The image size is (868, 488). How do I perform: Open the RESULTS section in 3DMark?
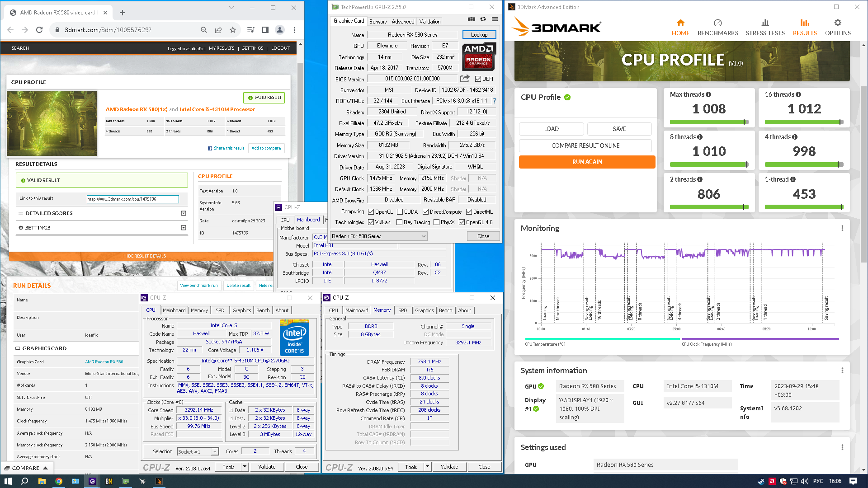click(x=805, y=27)
